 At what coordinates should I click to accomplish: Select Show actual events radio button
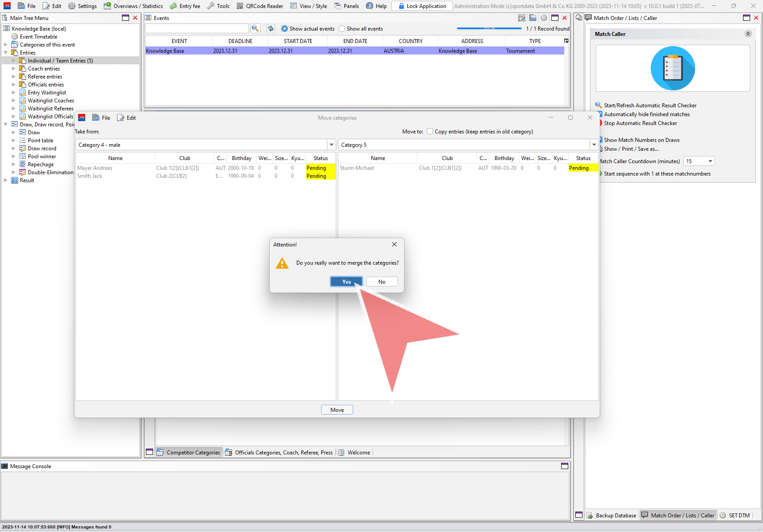coord(284,29)
